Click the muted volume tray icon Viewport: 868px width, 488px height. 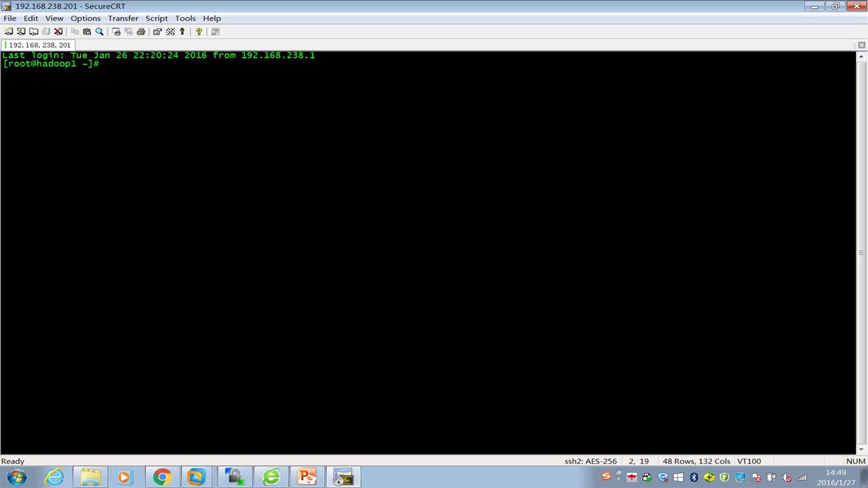coord(787,477)
